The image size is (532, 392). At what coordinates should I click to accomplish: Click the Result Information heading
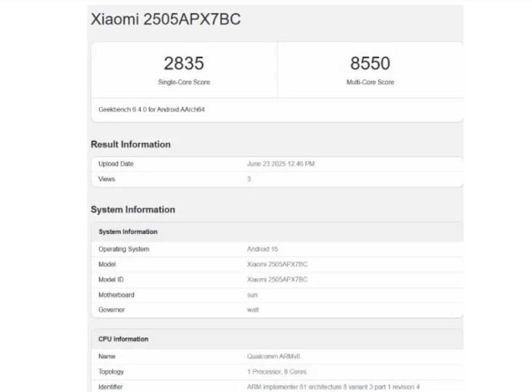point(131,145)
